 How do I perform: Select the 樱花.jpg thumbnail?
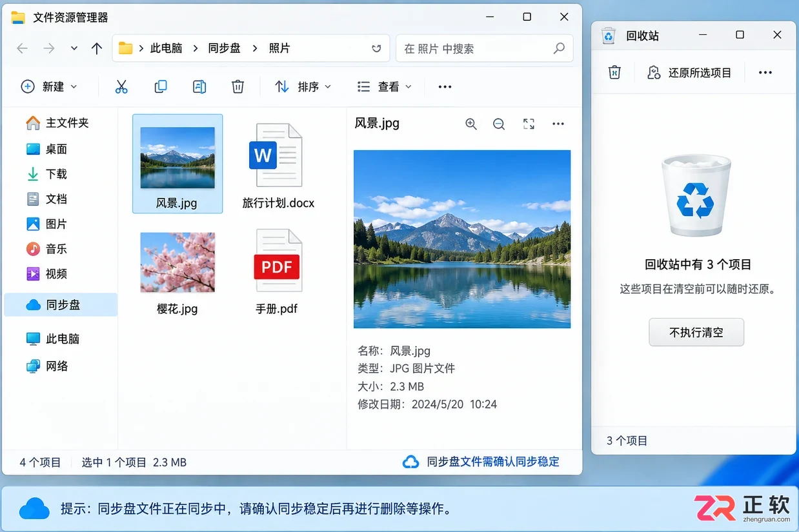pos(177,262)
